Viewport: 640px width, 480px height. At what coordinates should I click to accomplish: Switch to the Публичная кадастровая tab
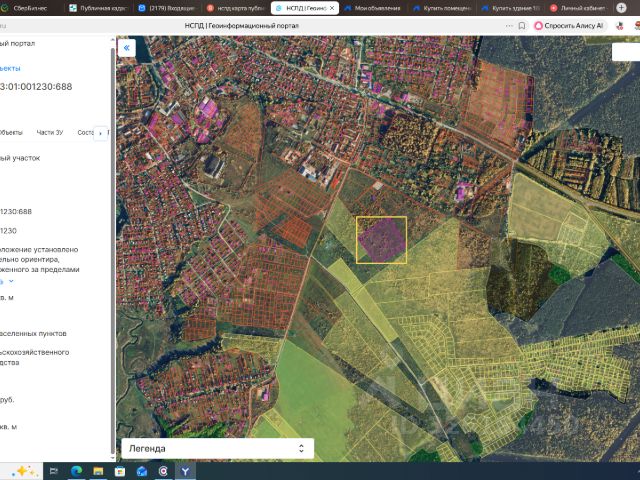pos(98,8)
